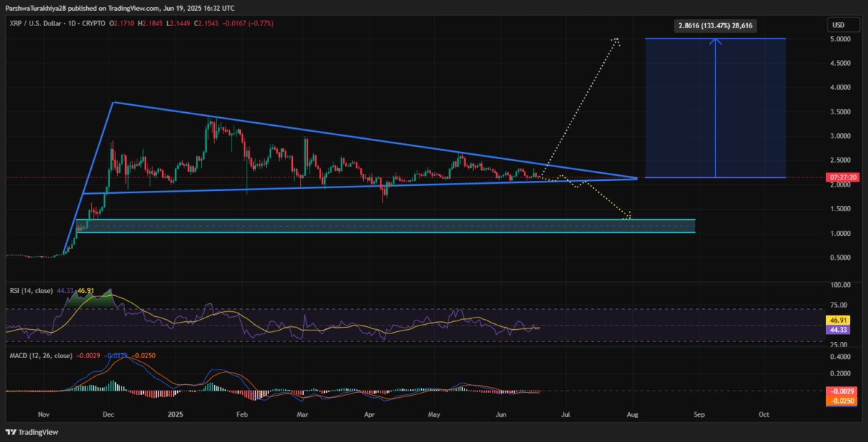Click the Jun label on time axis
868x442 pixels.
point(501,415)
